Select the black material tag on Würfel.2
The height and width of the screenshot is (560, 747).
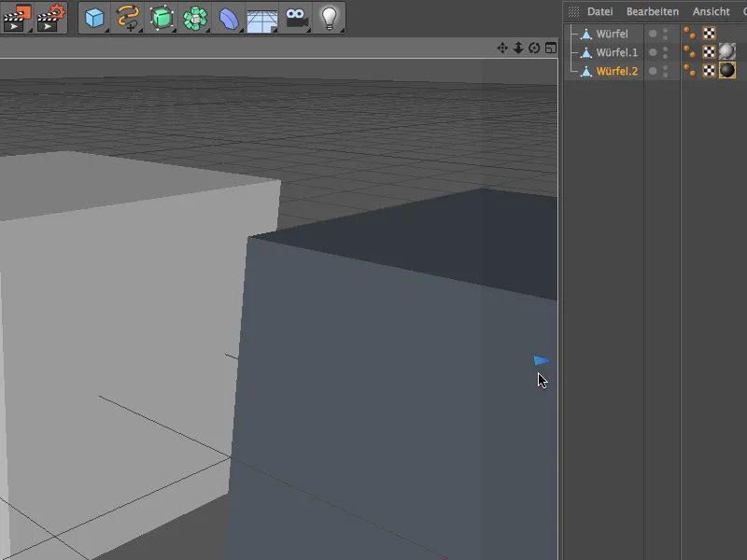coord(727,71)
